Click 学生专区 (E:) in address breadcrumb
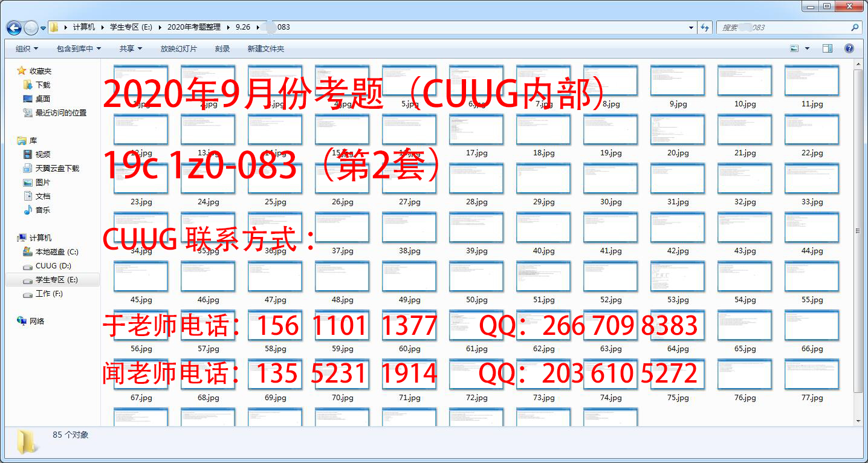Image resolution: width=868 pixels, height=463 pixels. coord(131,27)
